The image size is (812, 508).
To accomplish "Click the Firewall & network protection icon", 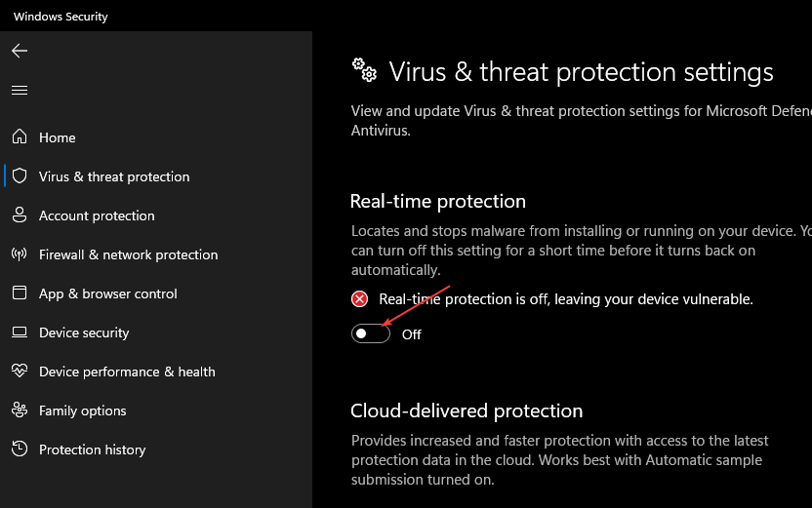I will (20, 254).
